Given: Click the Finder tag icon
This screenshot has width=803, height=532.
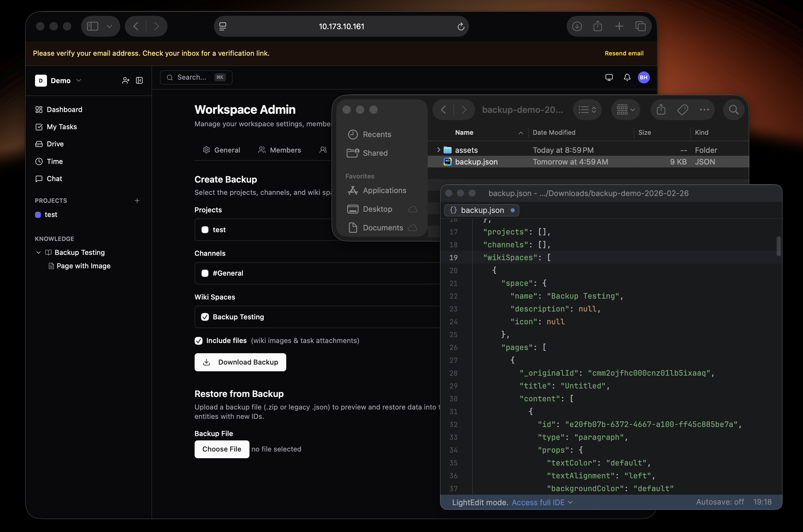Looking at the screenshot, I should point(682,110).
